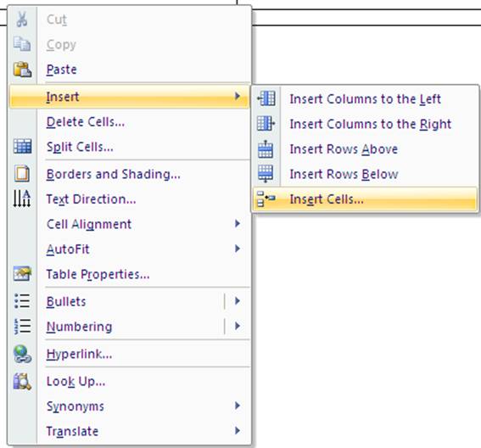Click the Bullets list icon
This screenshot has height=448, width=481.
(22, 300)
